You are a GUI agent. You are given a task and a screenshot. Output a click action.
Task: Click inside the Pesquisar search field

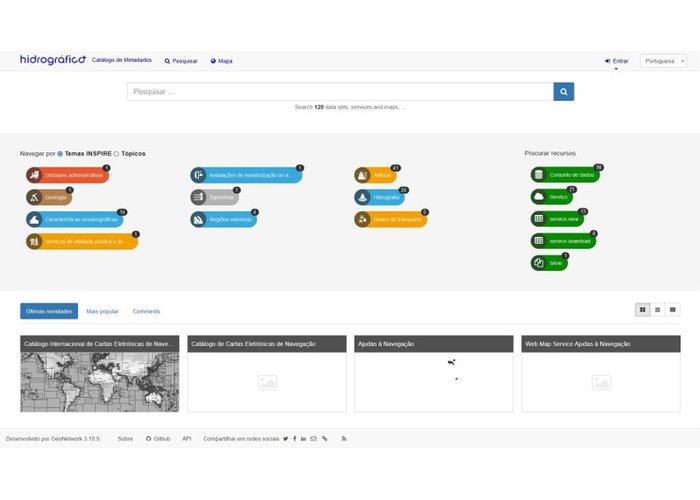pyautogui.click(x=340, y=92)
